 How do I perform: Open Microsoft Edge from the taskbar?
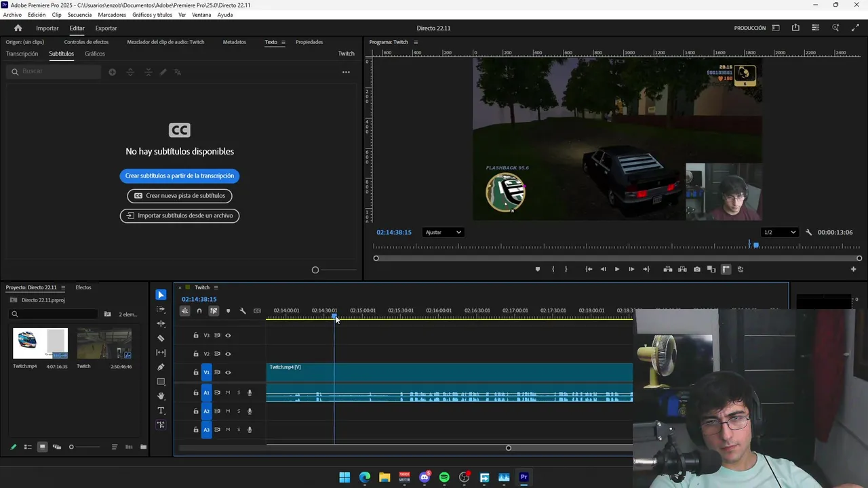[x=365, y=477]
